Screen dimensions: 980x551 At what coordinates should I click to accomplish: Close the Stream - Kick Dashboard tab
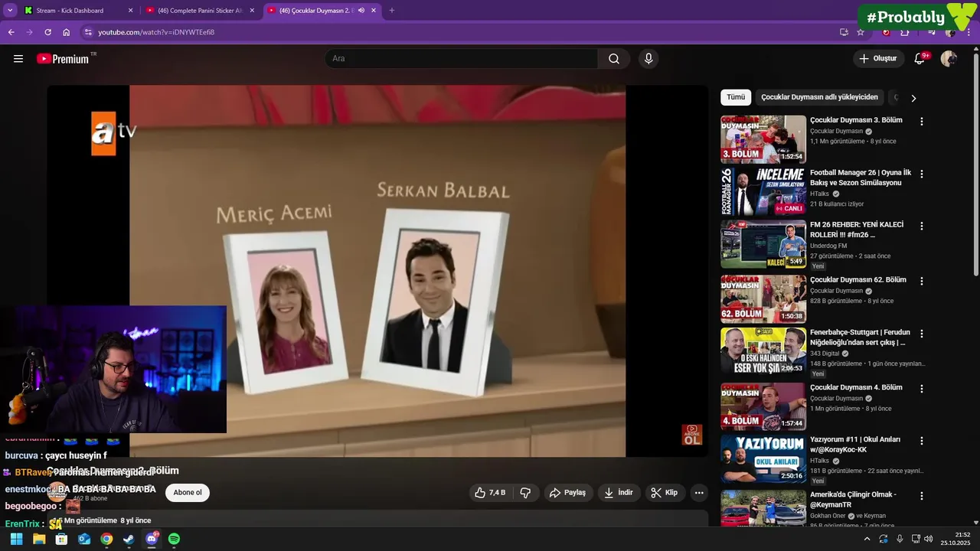click(x=130, y=11)
